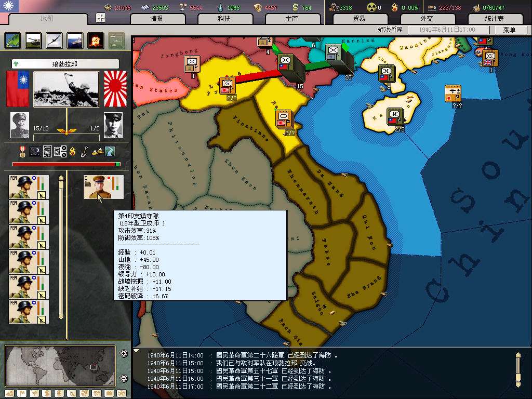
Task: Click the night moon modifier icon
Action: point(35,152)
